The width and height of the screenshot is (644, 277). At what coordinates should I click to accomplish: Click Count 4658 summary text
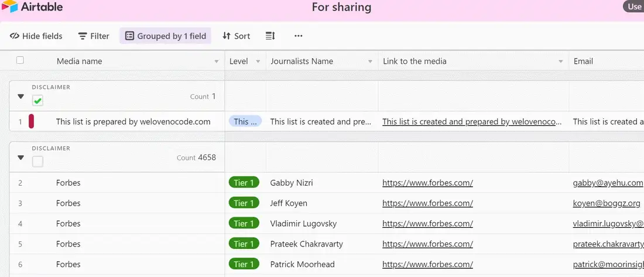coord(196,158)
